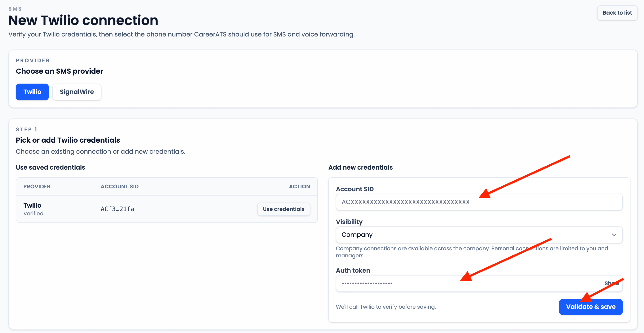Open the Visibility dropdown showing Company

point(479,235)
